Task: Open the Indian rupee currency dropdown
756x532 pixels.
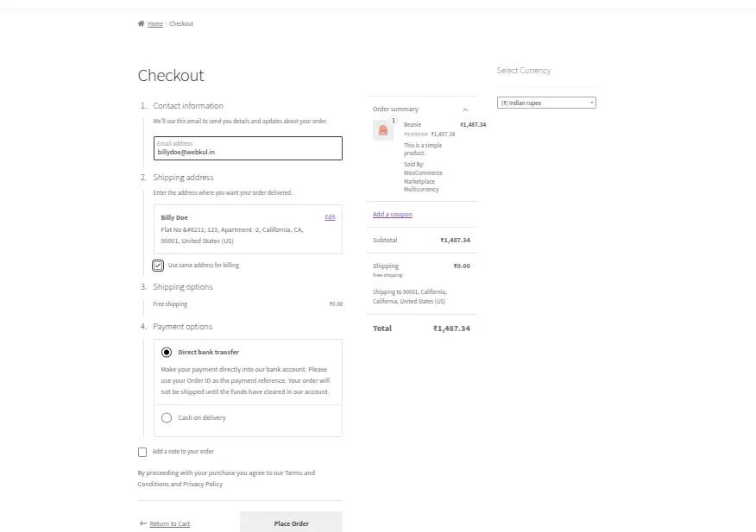Action: [x=546, y=103]
